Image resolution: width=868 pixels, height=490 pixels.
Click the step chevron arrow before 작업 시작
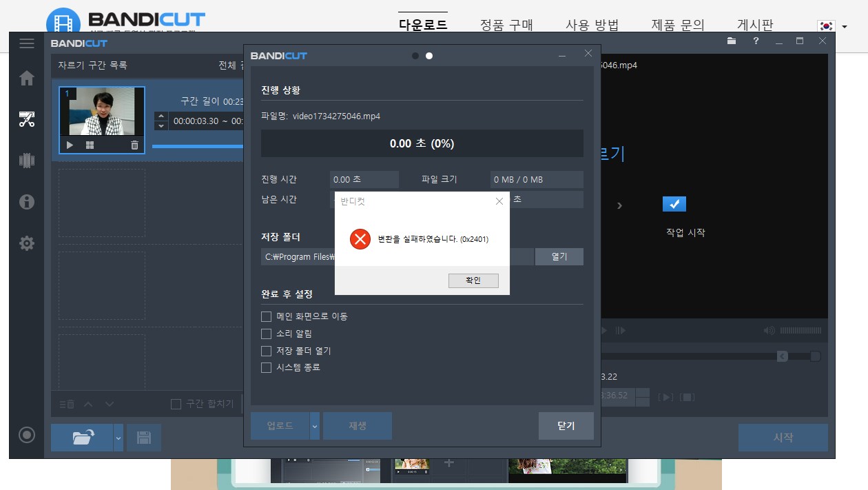(x=619, y=205)
